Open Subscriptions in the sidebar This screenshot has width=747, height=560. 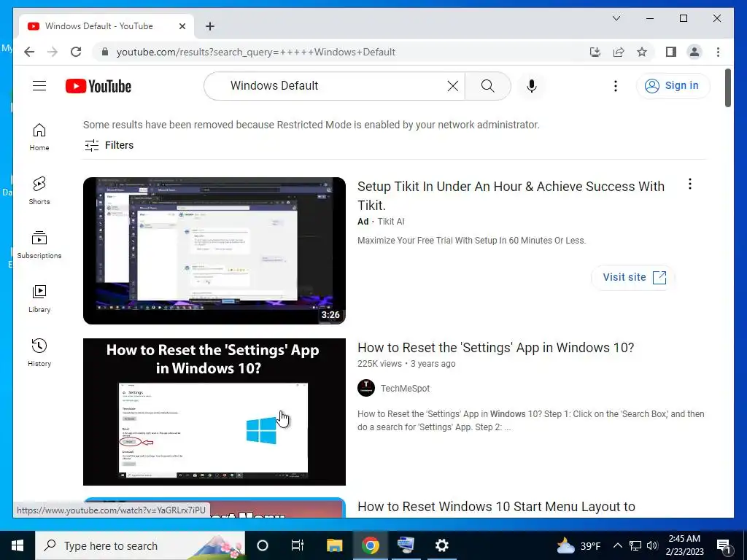point(39,245)
